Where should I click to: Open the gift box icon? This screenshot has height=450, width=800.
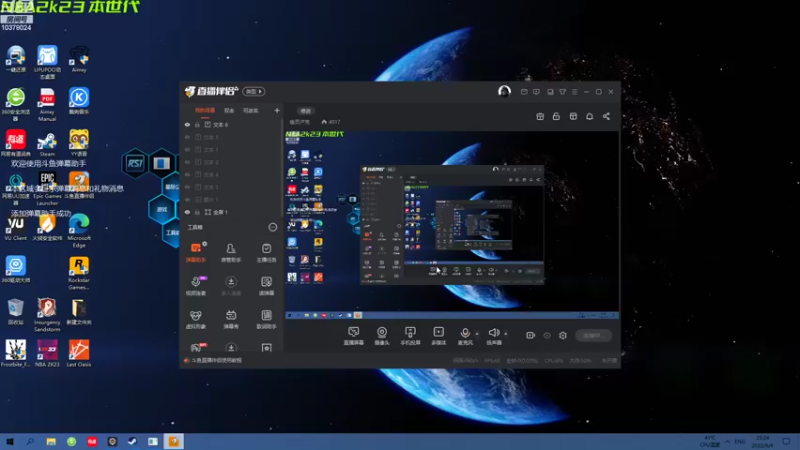point(540,116)
